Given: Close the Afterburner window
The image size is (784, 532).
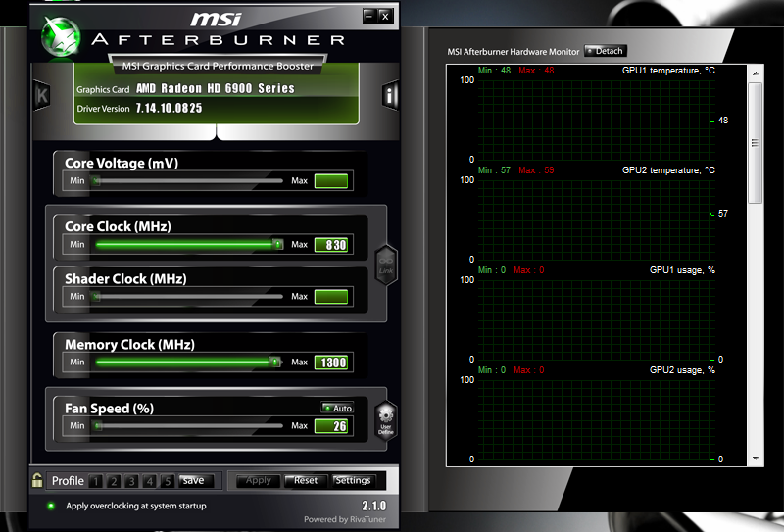Looking at the screenshot, I should coord(385,16).
